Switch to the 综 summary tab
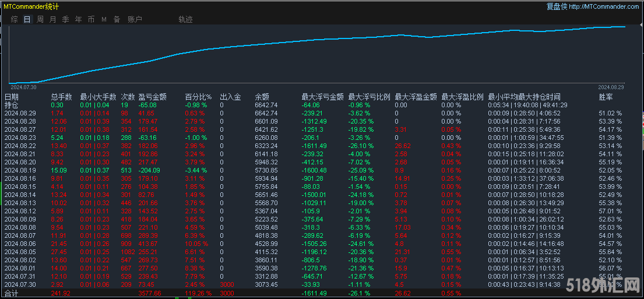Image resolution: width=644 pixels, height=299 pixels. [x=15, y=19]
